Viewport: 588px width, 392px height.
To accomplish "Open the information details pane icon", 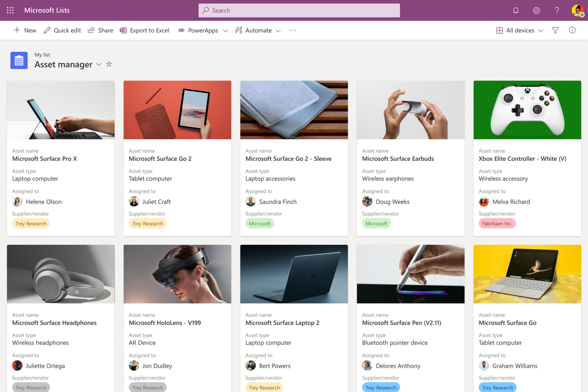I will tap(572, 30).
